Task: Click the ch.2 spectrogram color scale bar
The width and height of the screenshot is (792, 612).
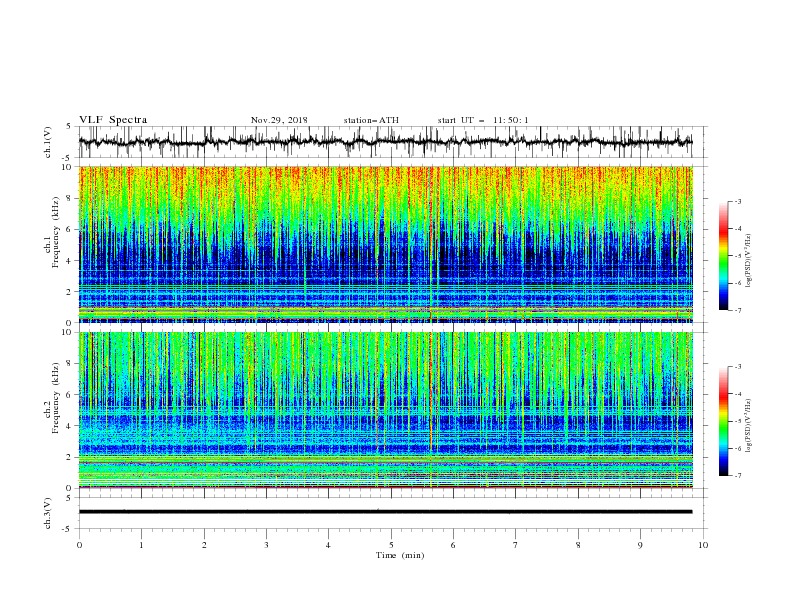Action: pyautogui.click(x=723, y=421)
